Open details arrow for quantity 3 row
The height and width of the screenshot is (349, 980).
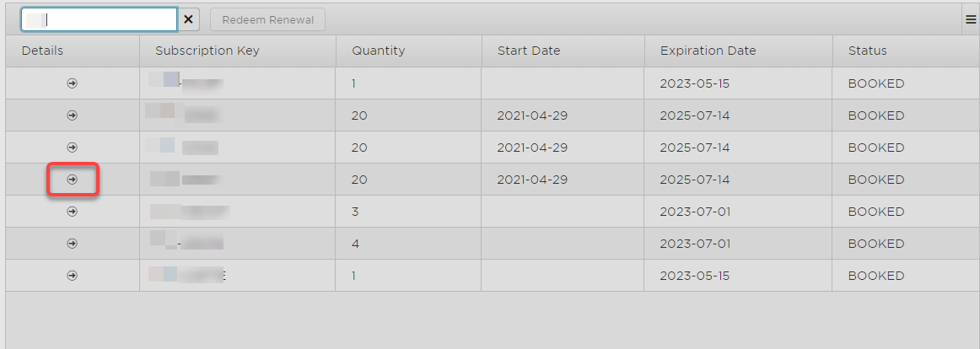coord(73,212)
